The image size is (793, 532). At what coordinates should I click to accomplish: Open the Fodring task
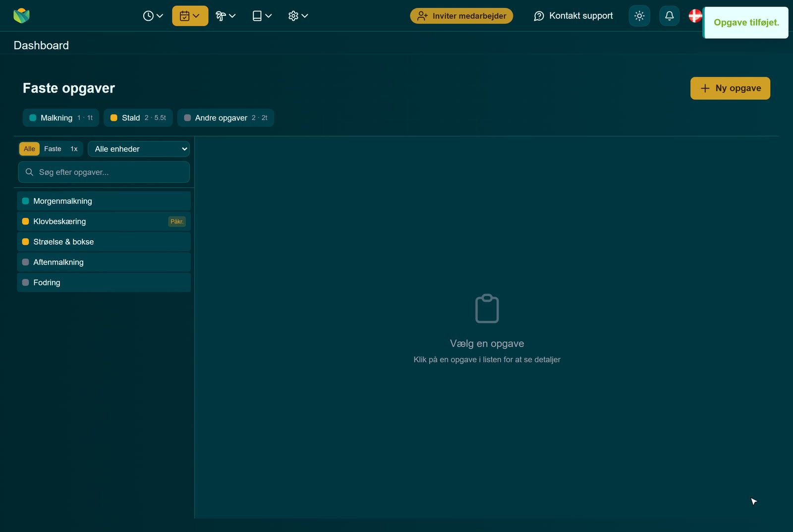[104, 282]
